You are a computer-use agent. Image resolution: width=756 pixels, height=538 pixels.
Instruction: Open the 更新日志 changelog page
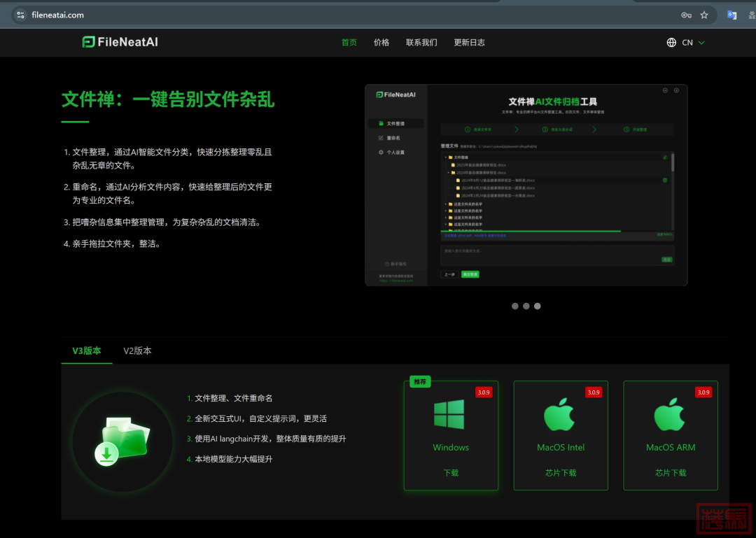coord(469,43)
